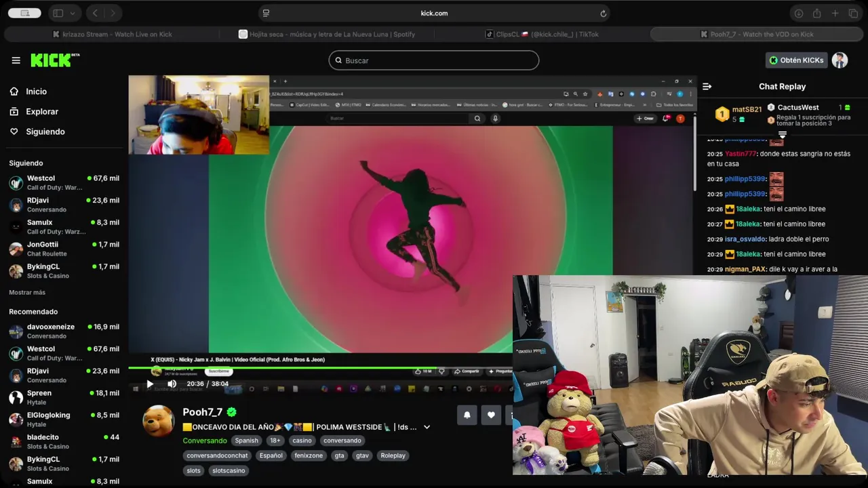868x488 pixels.
Task: Click CactusWest in the gift leaderboard
Action: 798,107
